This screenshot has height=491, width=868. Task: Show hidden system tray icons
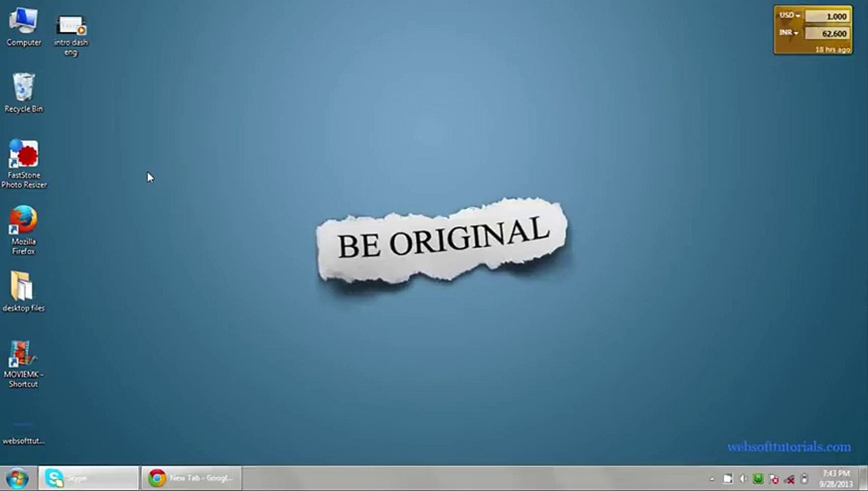coord(712,479)
